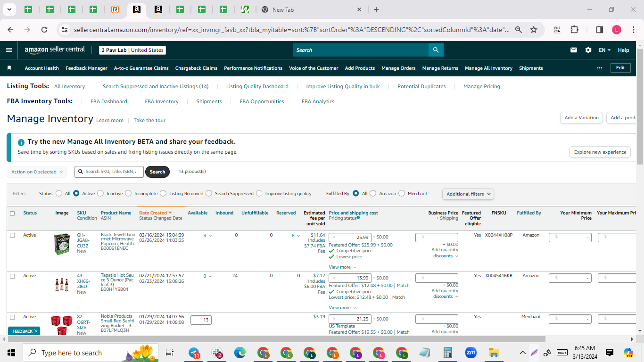Open the EN language dropdown
Image resolution: width=644 pixels, height=362 pixels.
click(604, 50)
